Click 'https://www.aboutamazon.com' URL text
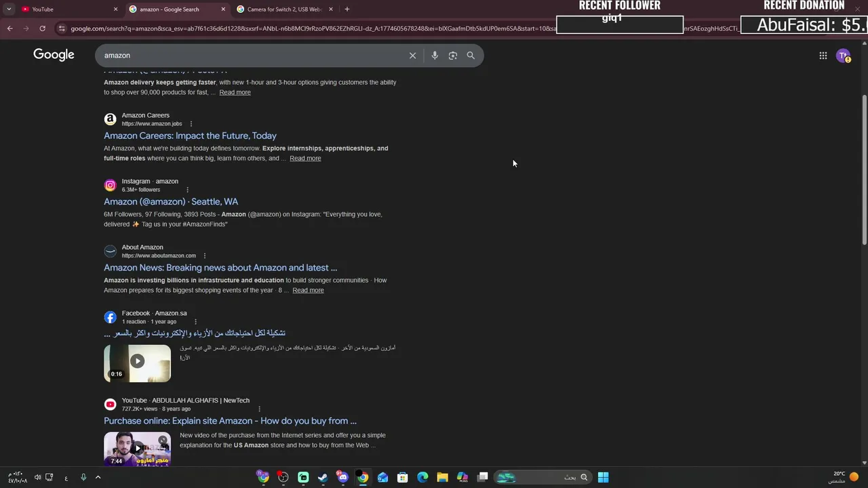868x488 pixels. tap(159, 256)
